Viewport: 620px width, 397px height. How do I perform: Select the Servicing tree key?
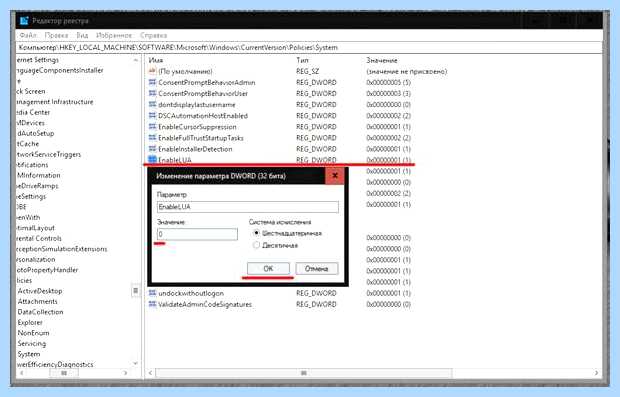pos(32,344)
